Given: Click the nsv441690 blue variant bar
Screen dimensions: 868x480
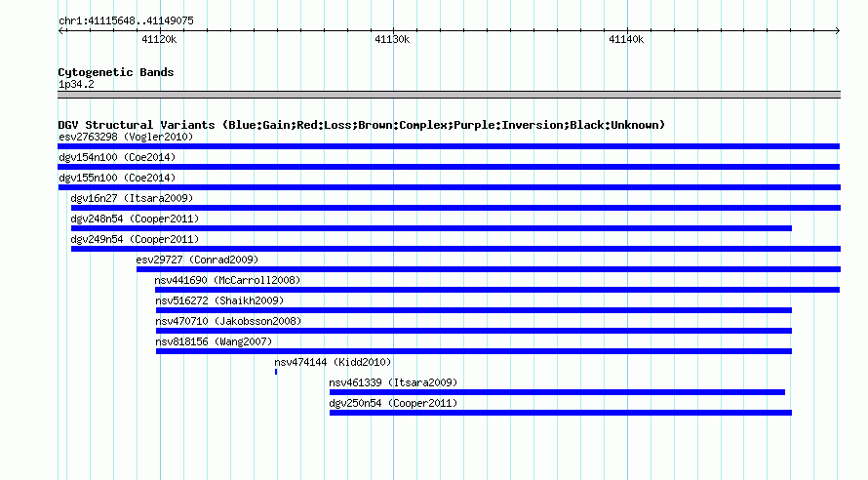Looking at the screenshot, I should pyautogui.click(x=497, y=290).
